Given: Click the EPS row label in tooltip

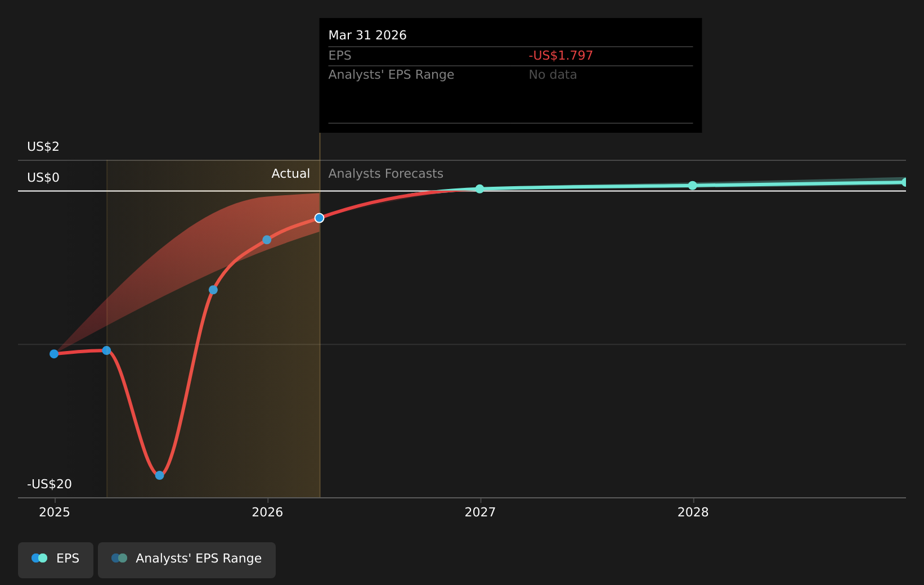Looking at the screenshot, I should (x=340, y=56).
